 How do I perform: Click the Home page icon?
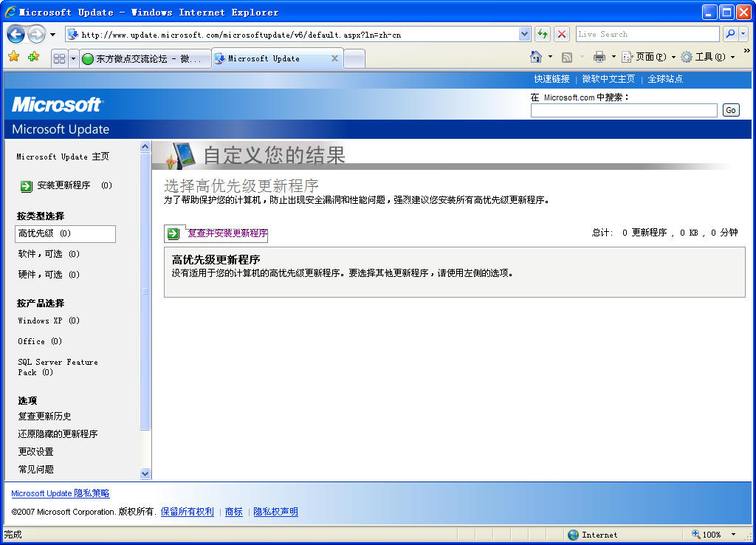point(536,57)
